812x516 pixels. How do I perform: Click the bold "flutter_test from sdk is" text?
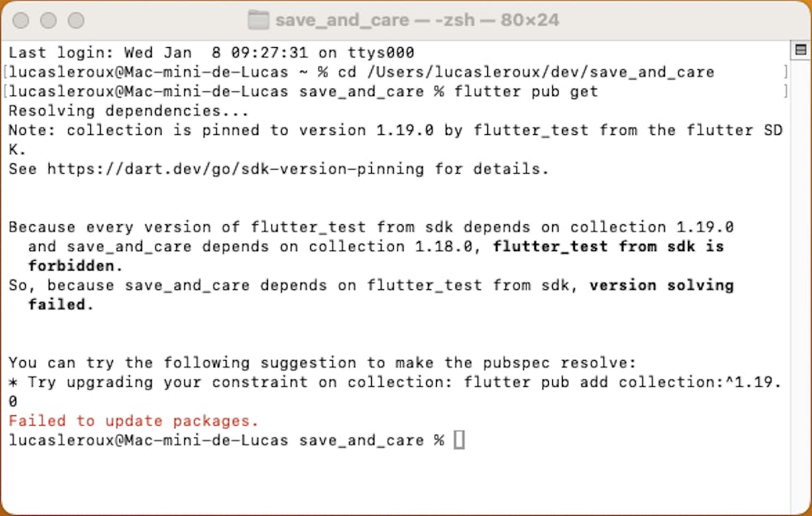pos(608,246)
